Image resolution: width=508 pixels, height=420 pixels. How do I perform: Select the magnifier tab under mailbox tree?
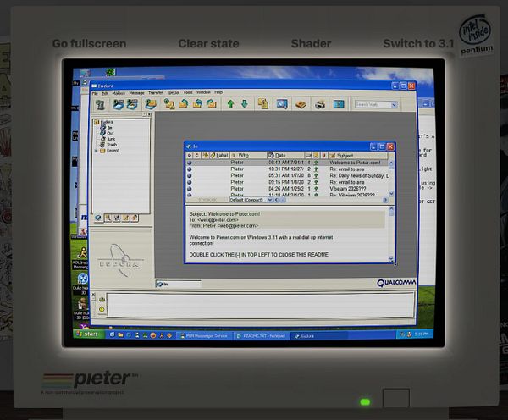(108, 218)
